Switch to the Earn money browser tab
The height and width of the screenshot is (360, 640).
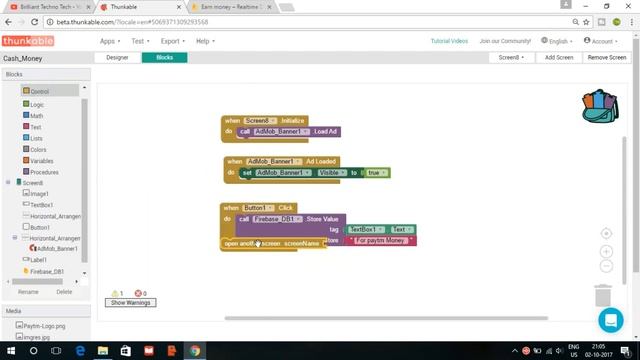(x=231, y=7)
